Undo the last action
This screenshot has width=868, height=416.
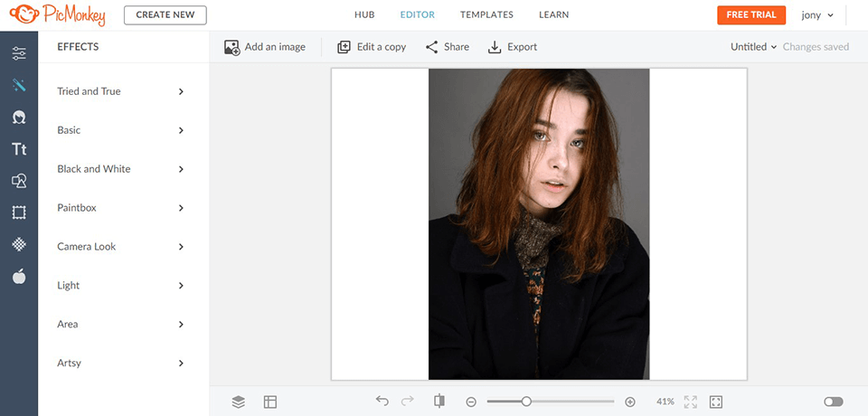click(382, 402)
